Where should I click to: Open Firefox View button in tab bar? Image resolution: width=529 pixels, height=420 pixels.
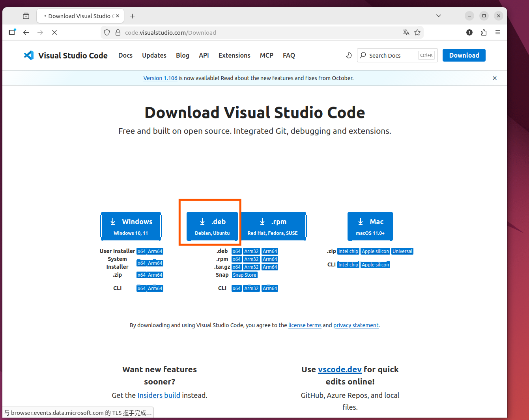pyautogui.click(x=26, y=16)
